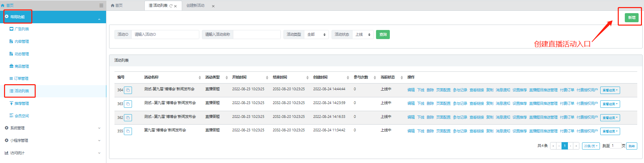644x163 pixels.
Task: Open the 活动类型 dropdown
Action: click(316, 35)
